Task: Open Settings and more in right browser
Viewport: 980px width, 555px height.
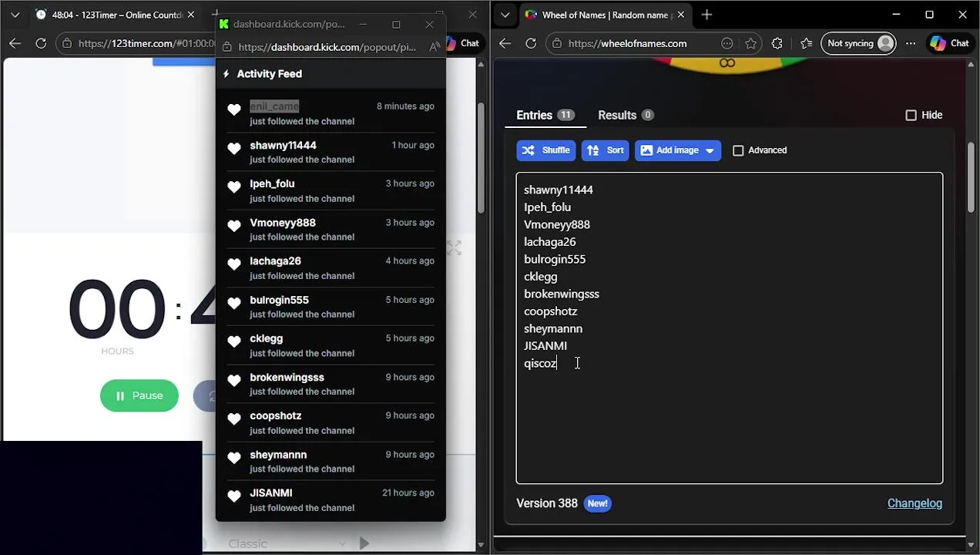Action: pyautogui.click(x=911, y=43)
